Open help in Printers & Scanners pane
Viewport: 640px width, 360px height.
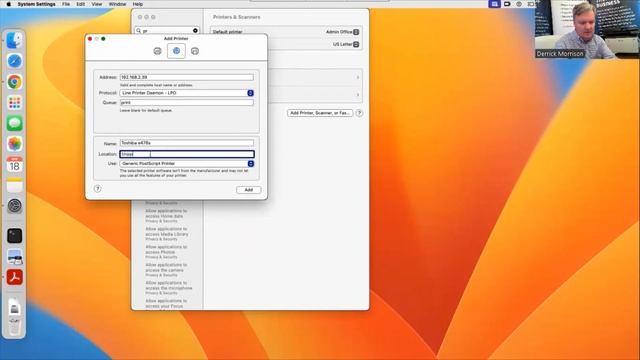(x=359, y=113)
